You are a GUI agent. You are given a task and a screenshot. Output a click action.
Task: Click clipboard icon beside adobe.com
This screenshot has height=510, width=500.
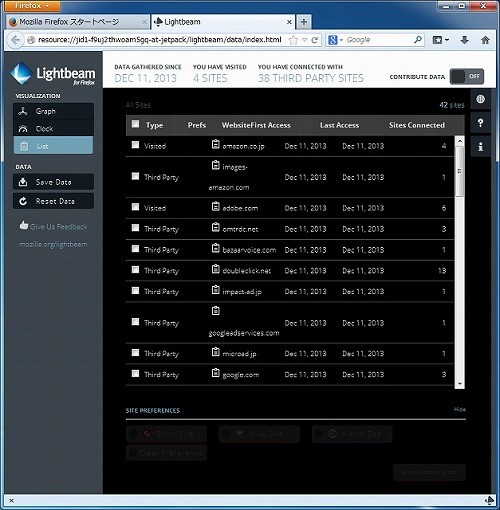[x=216, y=207]
